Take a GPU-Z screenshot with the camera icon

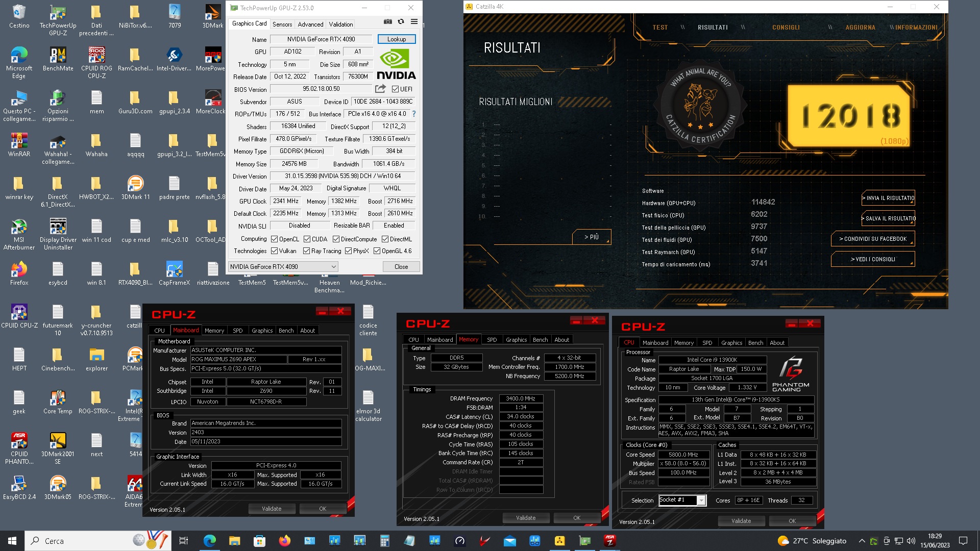tap(388, 22)
